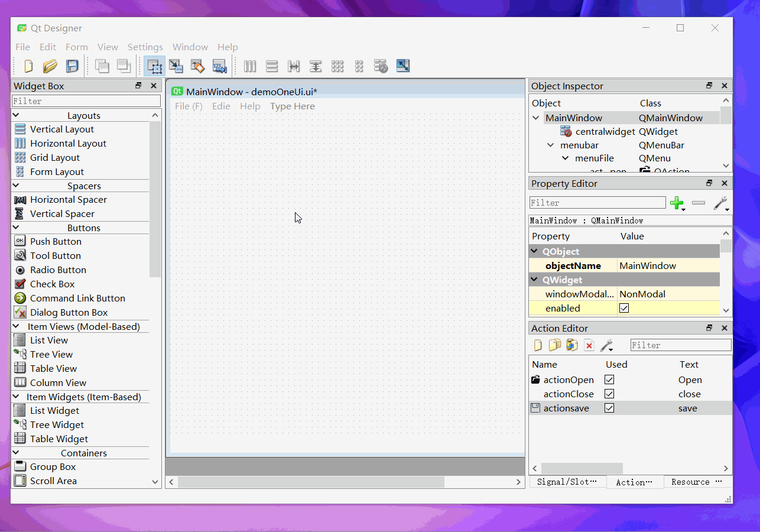Screen dimensions: 760x532
Task: Click the Bring to Front toolbar icon
Action: pyautogui.click(x=124, y=66)
